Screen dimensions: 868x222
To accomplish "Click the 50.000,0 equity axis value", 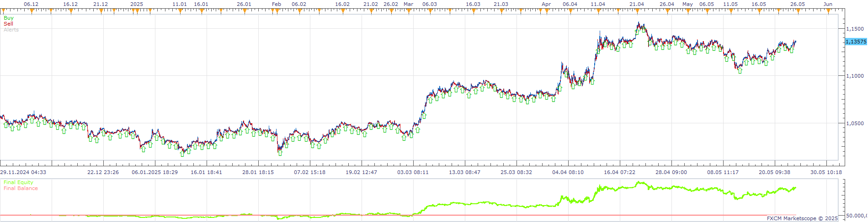I will click(x=857, y=216).
